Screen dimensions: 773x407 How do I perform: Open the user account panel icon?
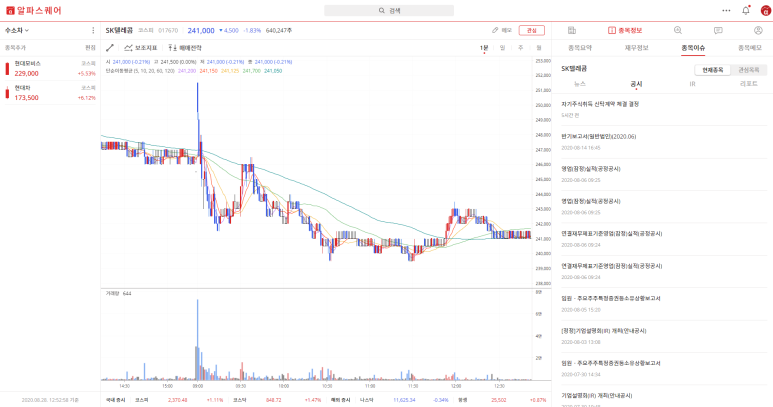[758, 31]
